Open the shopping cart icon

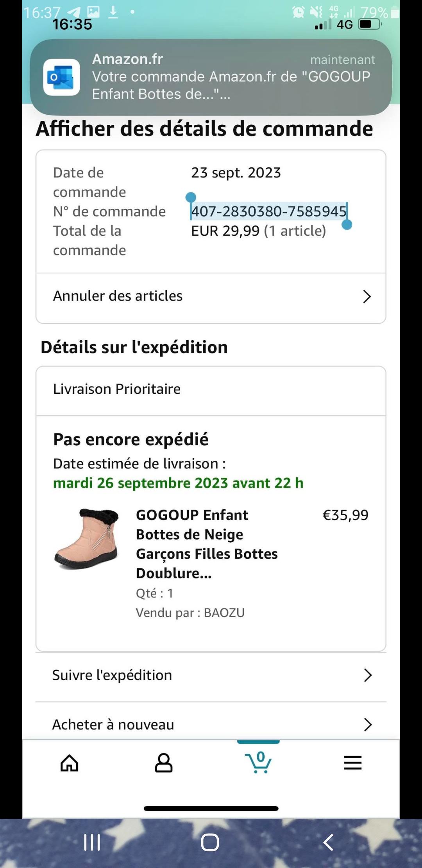(258, 762)
